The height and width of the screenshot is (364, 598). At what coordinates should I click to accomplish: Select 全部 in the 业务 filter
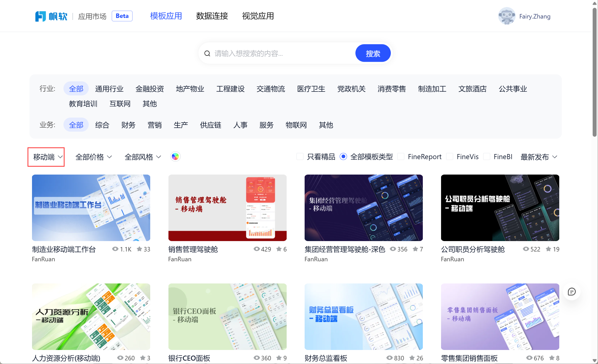(76, 125)
